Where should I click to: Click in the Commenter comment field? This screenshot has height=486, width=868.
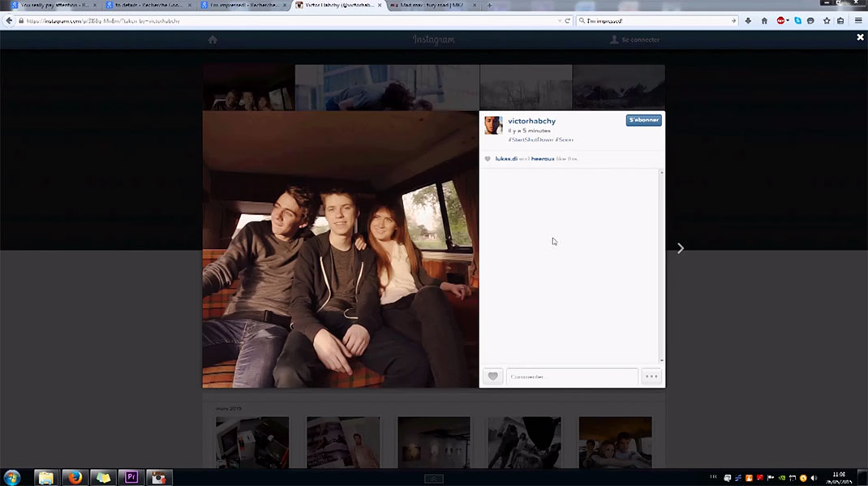tap(571, 376)
